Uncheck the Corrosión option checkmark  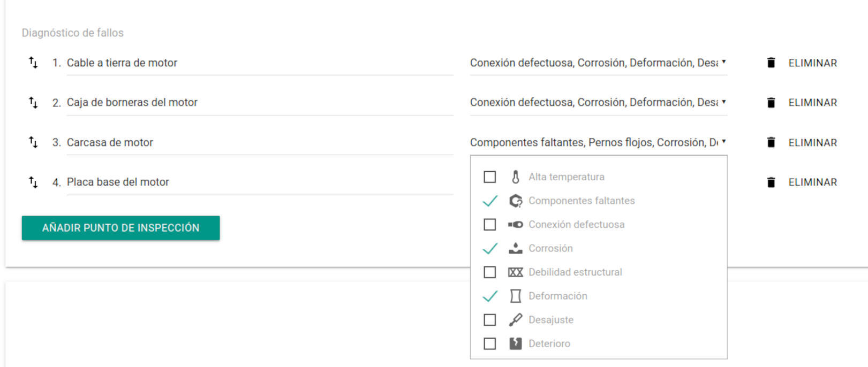(489, 248)
